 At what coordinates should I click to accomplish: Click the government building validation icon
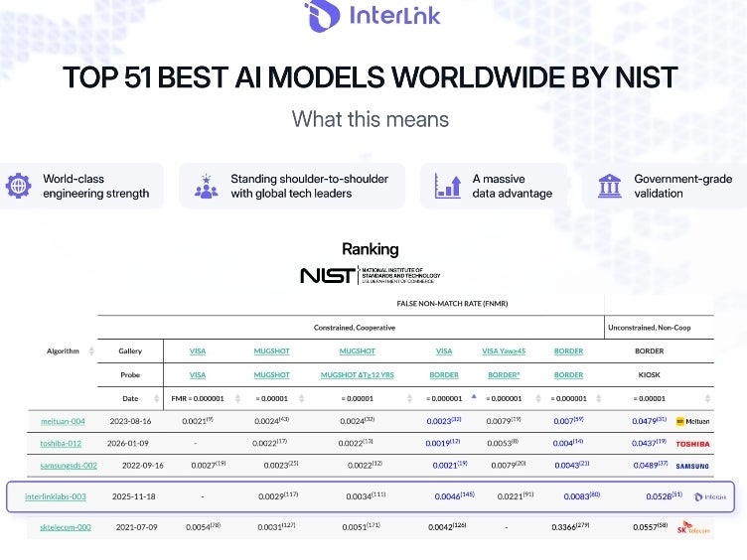pos(609,186)
